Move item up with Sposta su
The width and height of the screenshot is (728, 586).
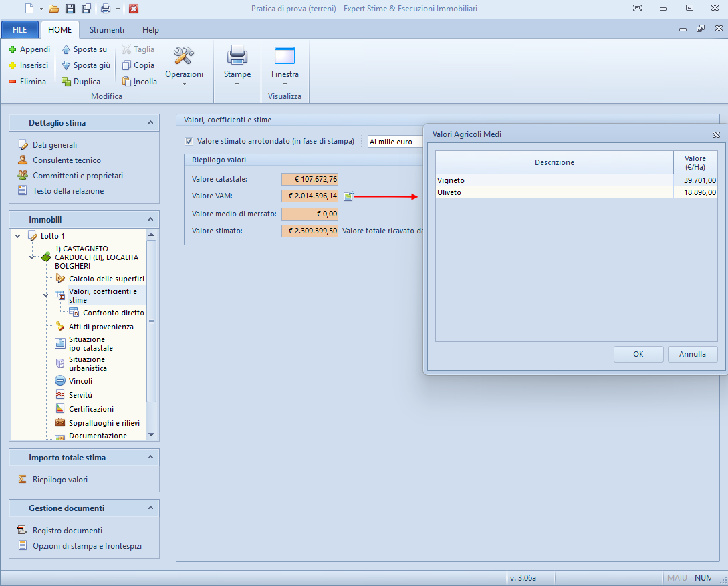coord(66,49)
